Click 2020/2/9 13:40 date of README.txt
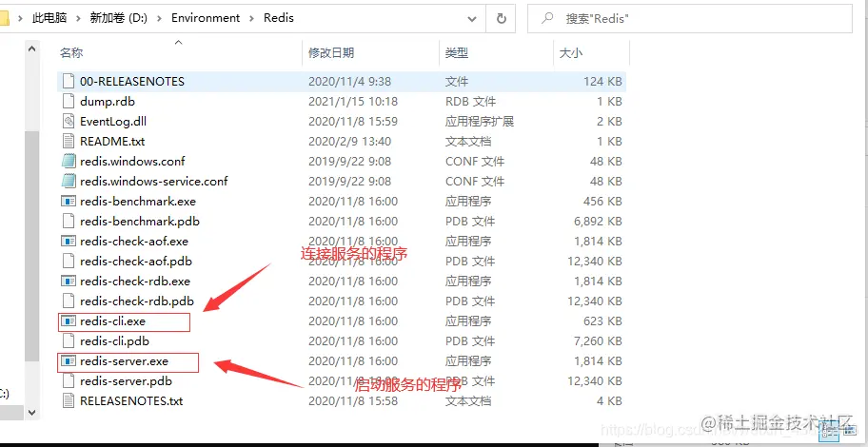868x447 pixels. 349,141
